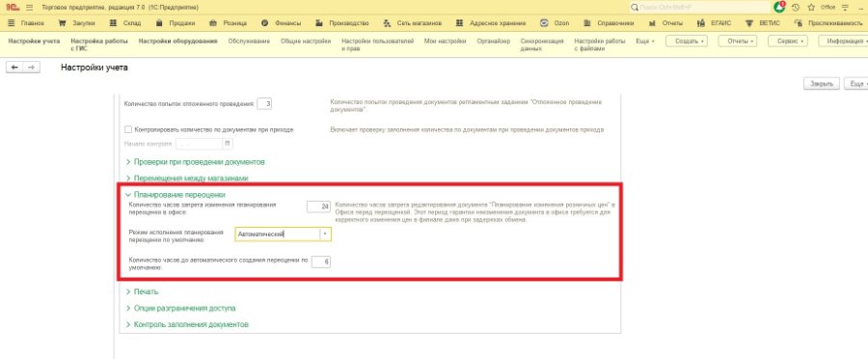Open the Создать dropdown button
Screen dimensions: 868x359
pyautogui.click(x=687, y=41)
